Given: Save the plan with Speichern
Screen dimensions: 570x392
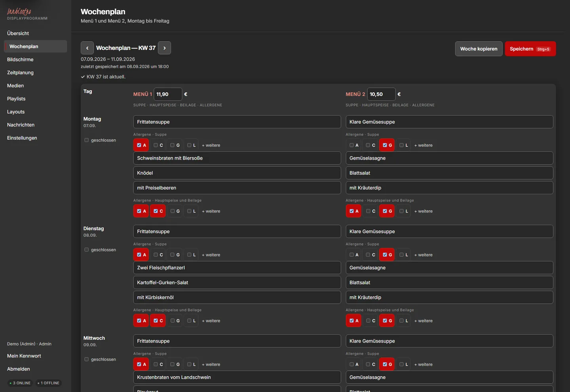Looking at the screenshot, I should pyautogui.click(x=530, y=49).
